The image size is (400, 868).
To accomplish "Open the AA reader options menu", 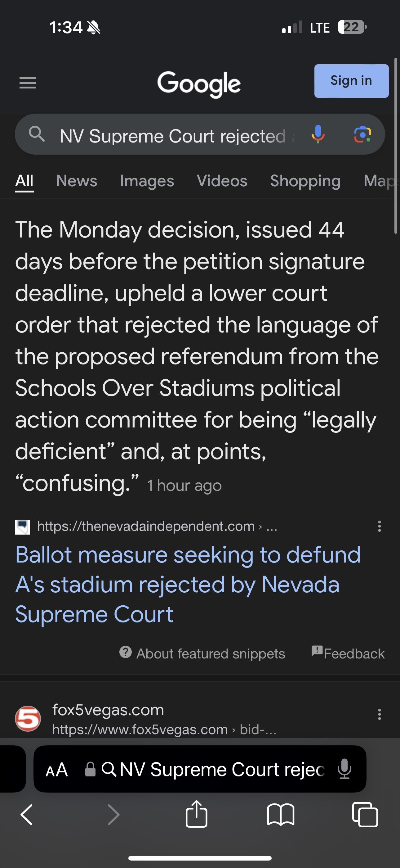I will pos(56,770).
